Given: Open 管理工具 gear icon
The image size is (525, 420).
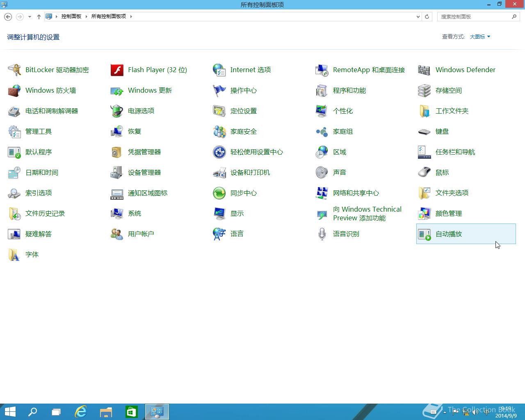Looking at the screenshot, I should click(x=14, y=131).
